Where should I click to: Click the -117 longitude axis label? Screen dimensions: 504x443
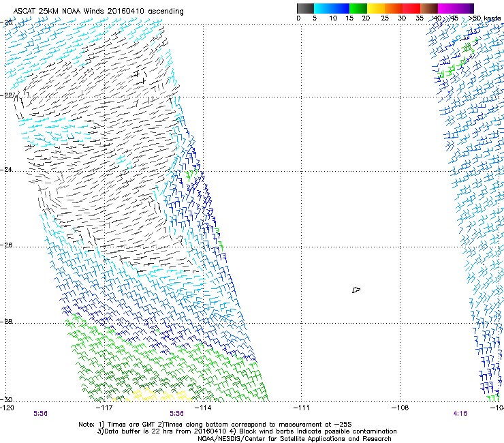point(104,408)
